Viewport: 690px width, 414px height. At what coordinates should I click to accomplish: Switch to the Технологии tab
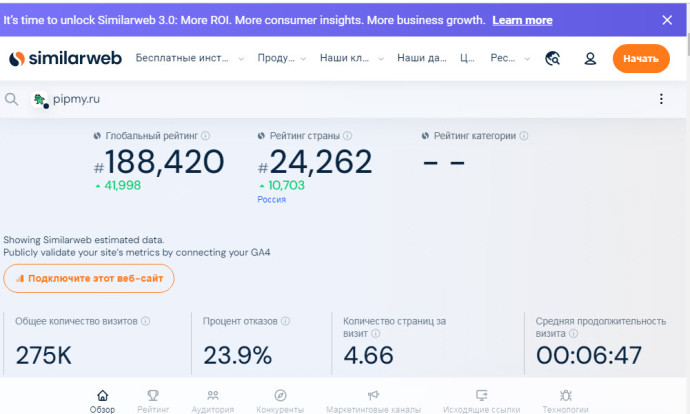click(x=565, y=402)
